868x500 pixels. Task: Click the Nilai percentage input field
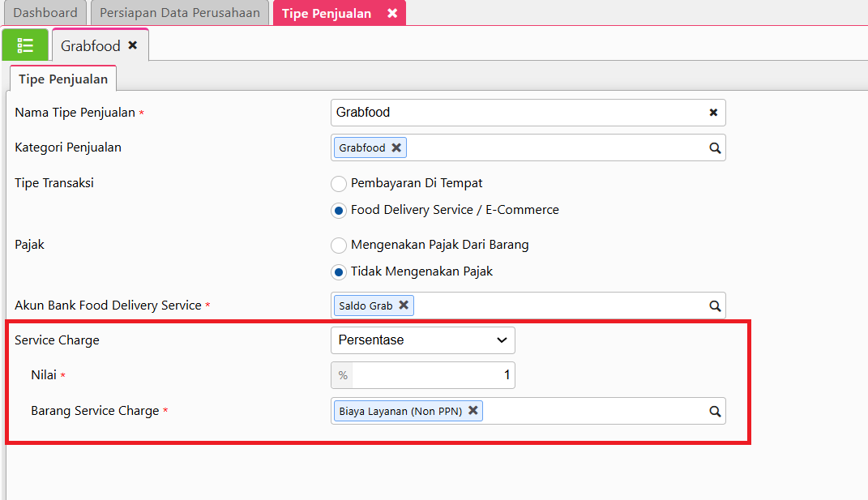(432, 375)
